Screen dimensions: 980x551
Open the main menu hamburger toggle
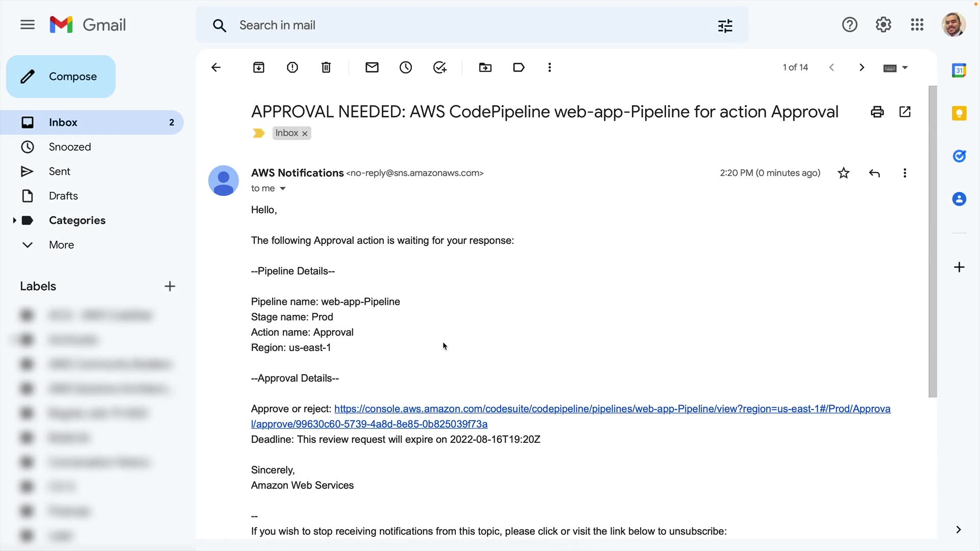tap(28, 24)
